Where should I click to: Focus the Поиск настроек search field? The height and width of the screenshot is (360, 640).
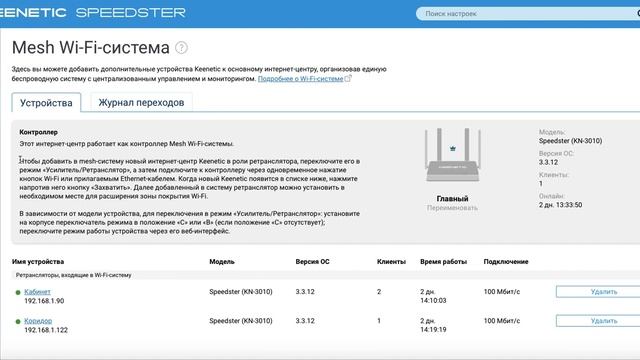pyautogui.click(x=528, y=13)
